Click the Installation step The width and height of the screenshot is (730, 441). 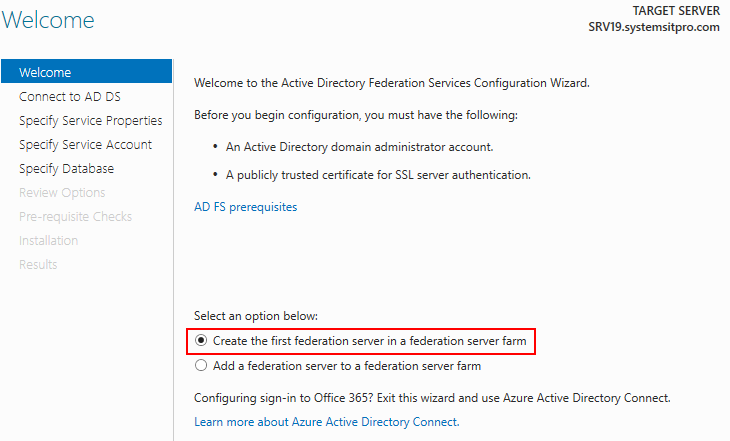pos(48,240)
